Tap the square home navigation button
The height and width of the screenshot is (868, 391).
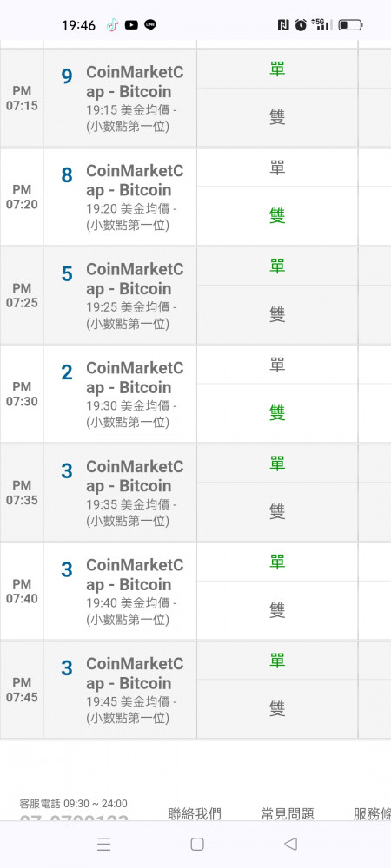point(197,844)
